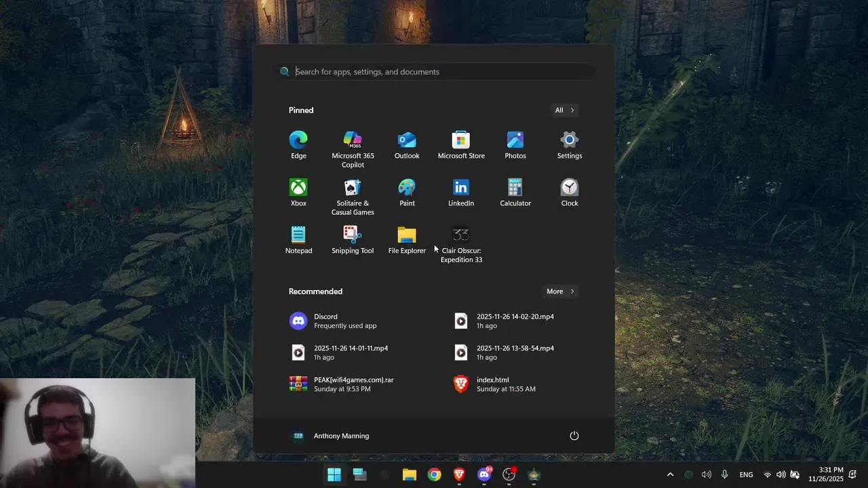Launch Clair Obscur: Expedition 33

pos(461,245)
